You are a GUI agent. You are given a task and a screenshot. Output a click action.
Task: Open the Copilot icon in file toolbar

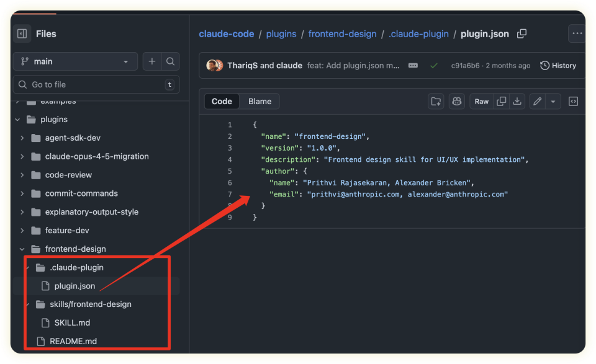[457, 101]
